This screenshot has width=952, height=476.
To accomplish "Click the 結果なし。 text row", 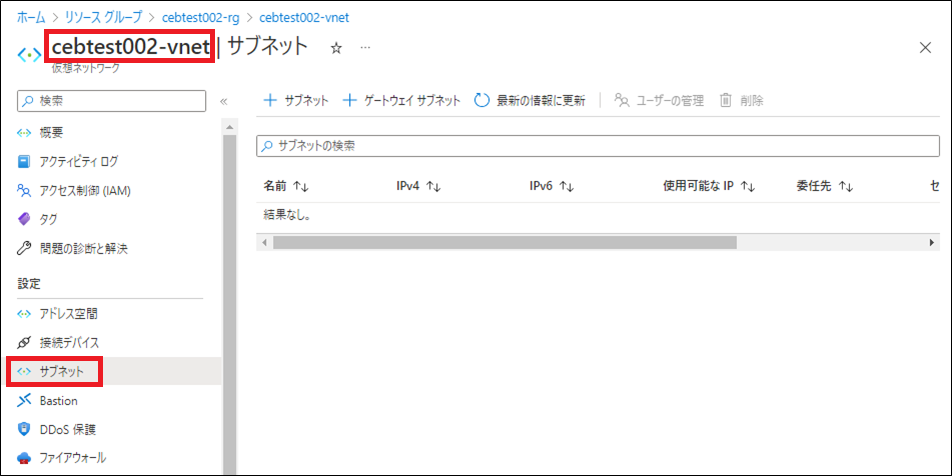I will (287, 216).
